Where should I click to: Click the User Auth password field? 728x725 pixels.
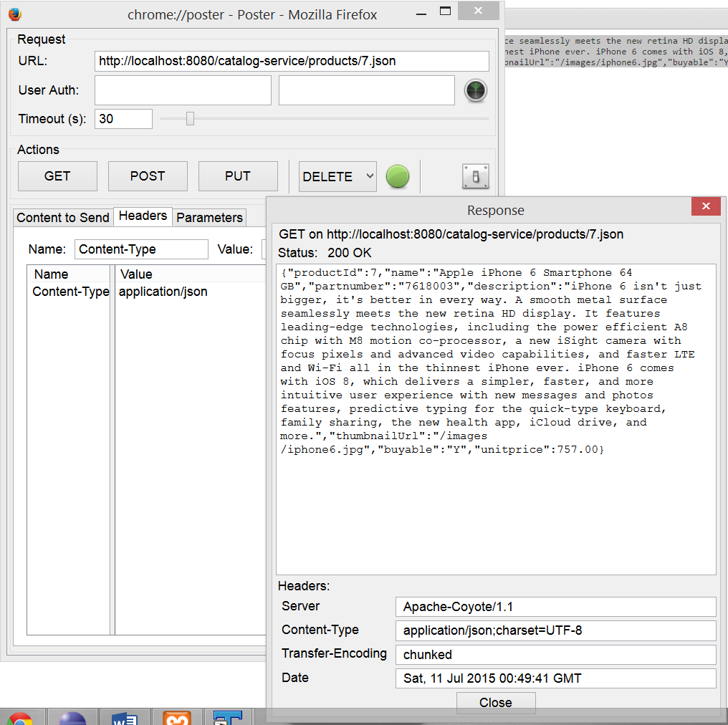[366, 90]
